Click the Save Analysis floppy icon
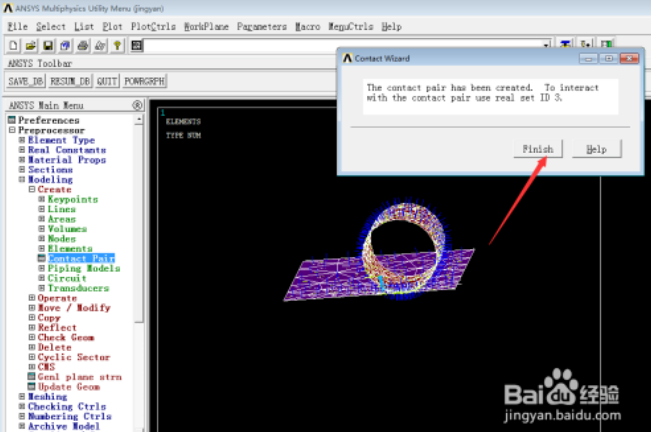The width and height of the screenshot is (651, 432). 48,45
